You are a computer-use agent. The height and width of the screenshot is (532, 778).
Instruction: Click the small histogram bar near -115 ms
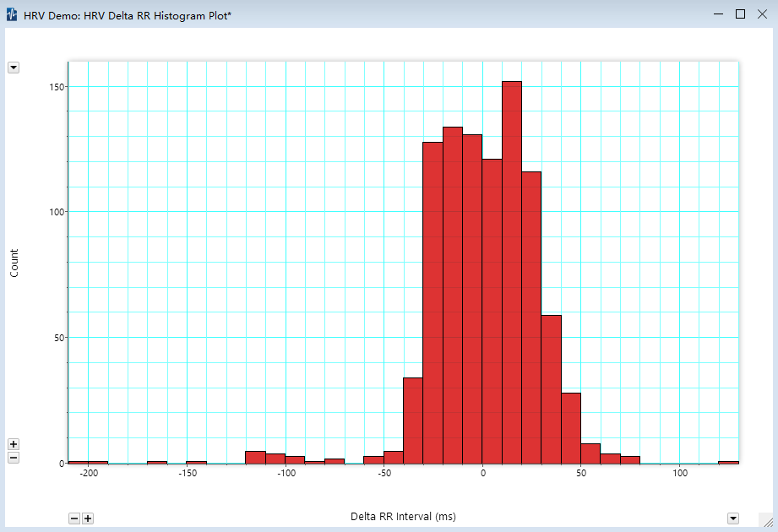(255, 457)
